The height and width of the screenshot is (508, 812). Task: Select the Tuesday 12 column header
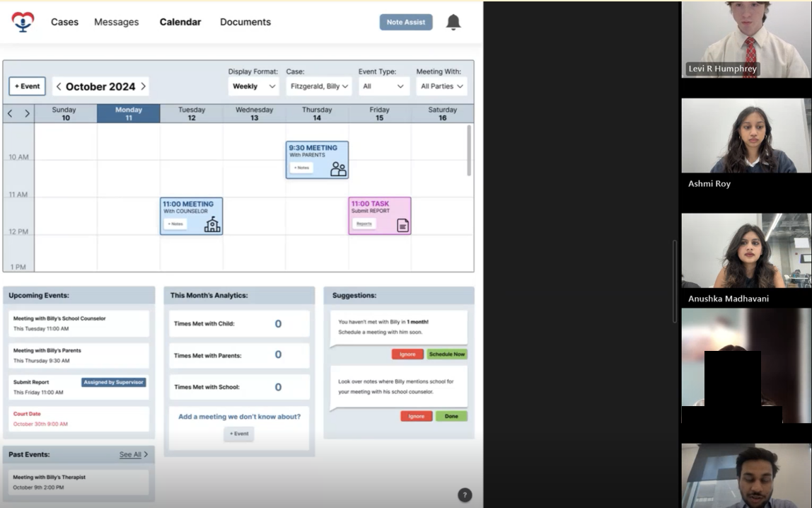click(x=192, y=113)
